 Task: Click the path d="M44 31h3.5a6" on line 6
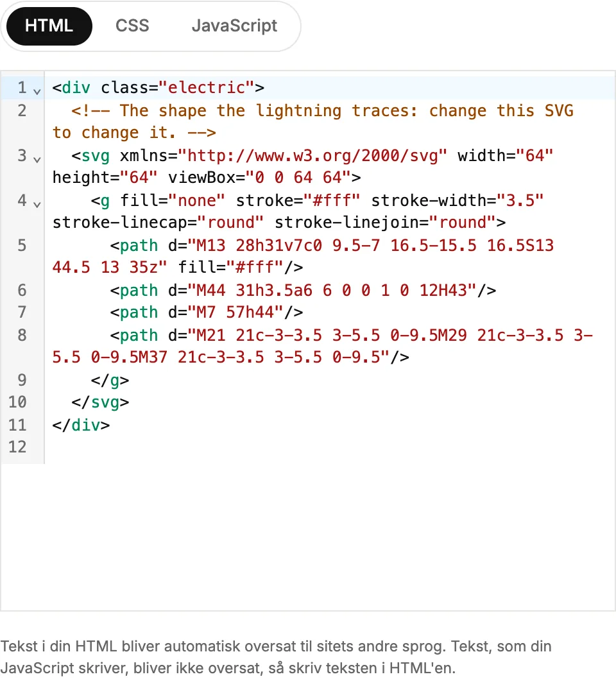pyautogui.click(x=303, y=290)
